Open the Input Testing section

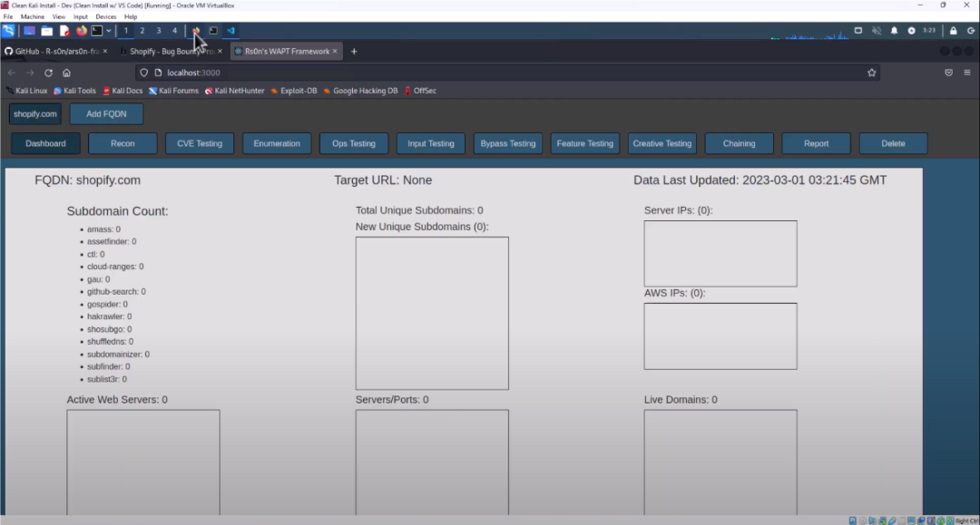431,143
